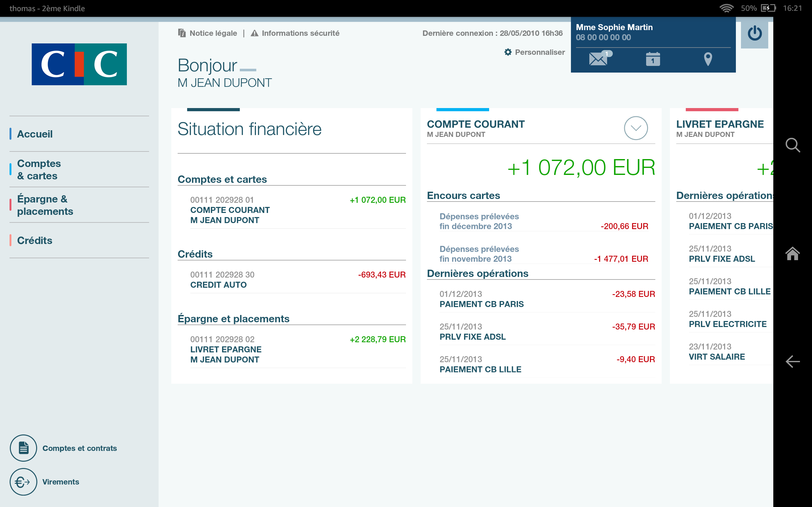Screen dimensions: 812x507
Task: Expand Dépenses prélevées fin décembre 2013
Action: [544, 221]
